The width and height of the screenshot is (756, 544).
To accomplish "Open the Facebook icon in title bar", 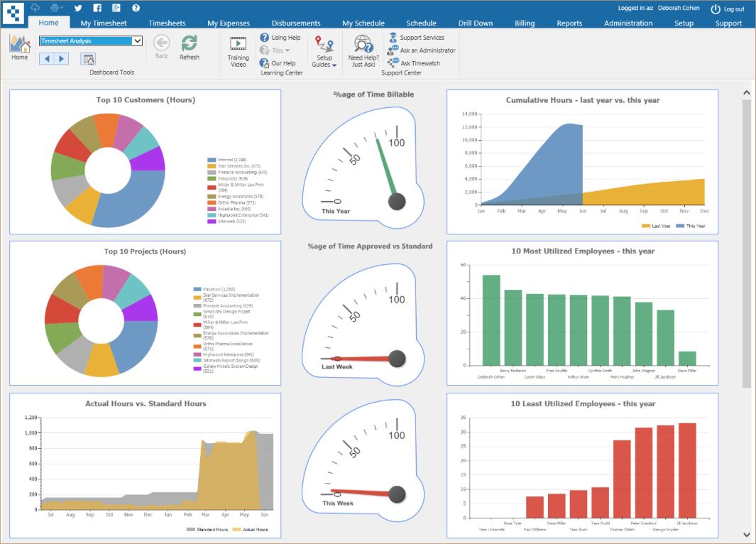I will click(x=97, y=8).
